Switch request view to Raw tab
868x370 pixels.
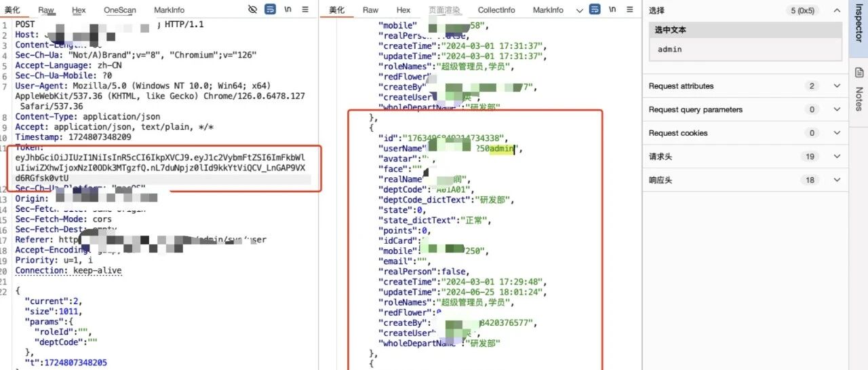[x=46, y=10]
